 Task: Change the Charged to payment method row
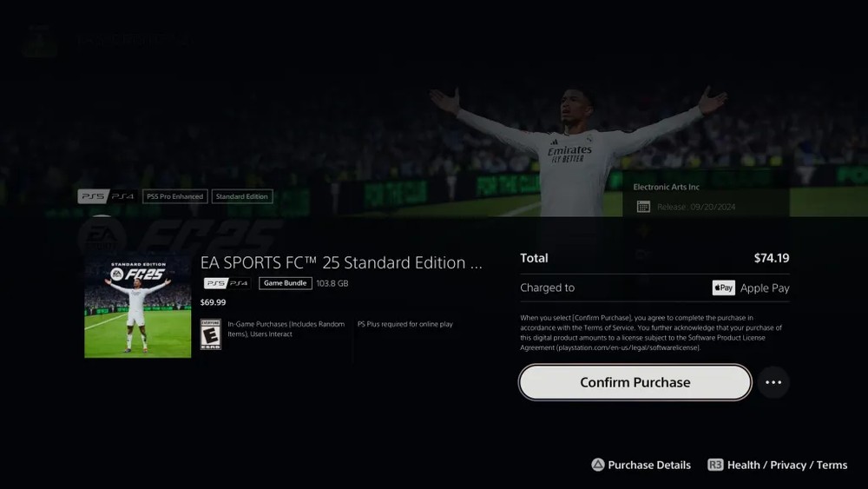click(x=654, y=288)
